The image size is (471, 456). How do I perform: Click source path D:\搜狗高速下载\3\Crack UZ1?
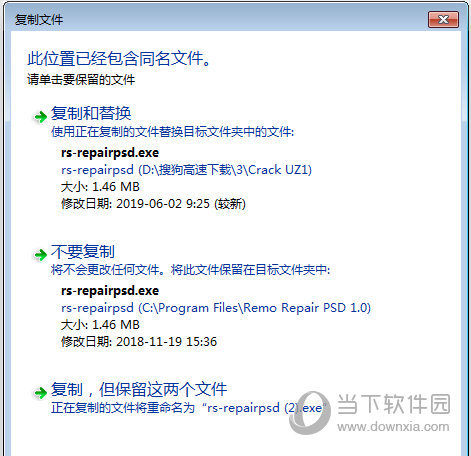pos(186,170)
